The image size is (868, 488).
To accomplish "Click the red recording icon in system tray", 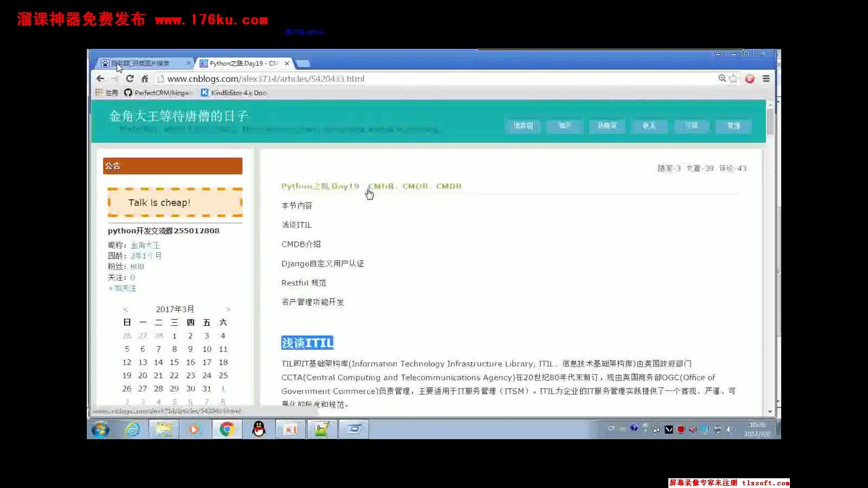I will tap(681, 429).
